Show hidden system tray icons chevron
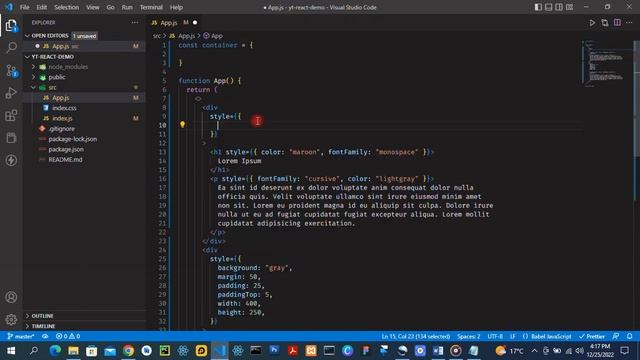Image resolution: width=640 pixels, height=360 pixels. point(534,351)
